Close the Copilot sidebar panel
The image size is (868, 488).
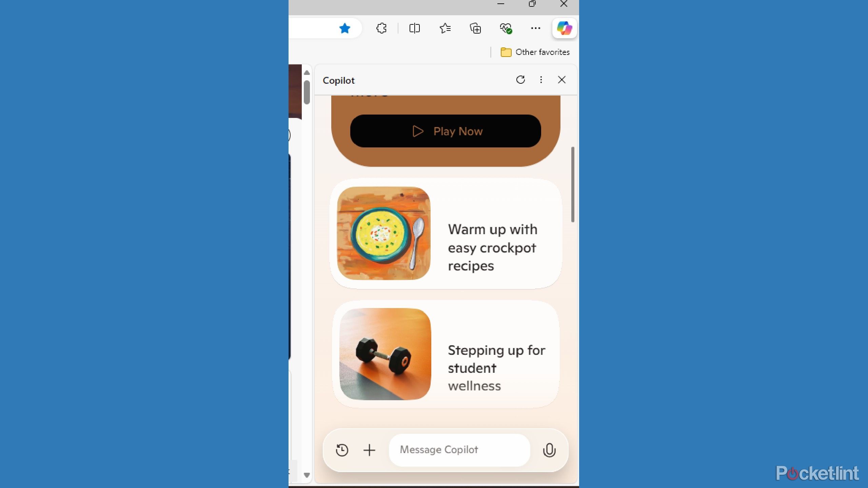(561, 79)
